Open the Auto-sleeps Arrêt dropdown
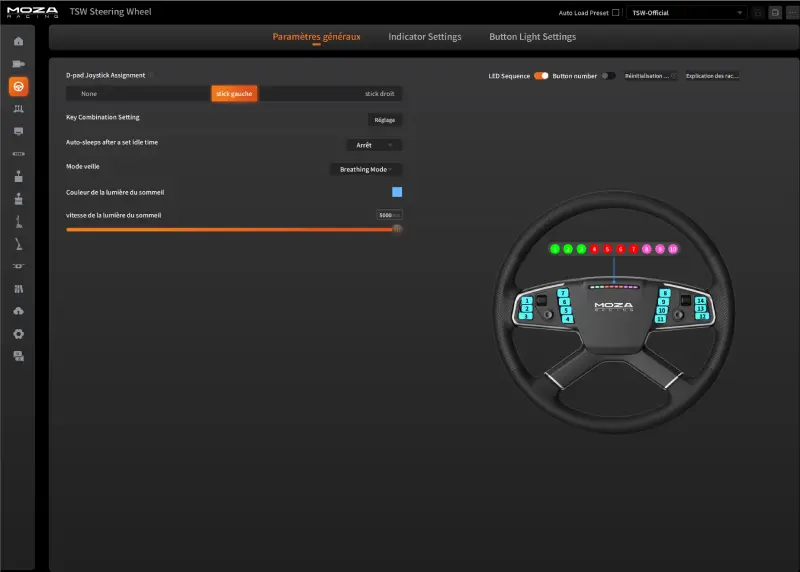This screenshot has width=800, height=572. coord(374,145)
